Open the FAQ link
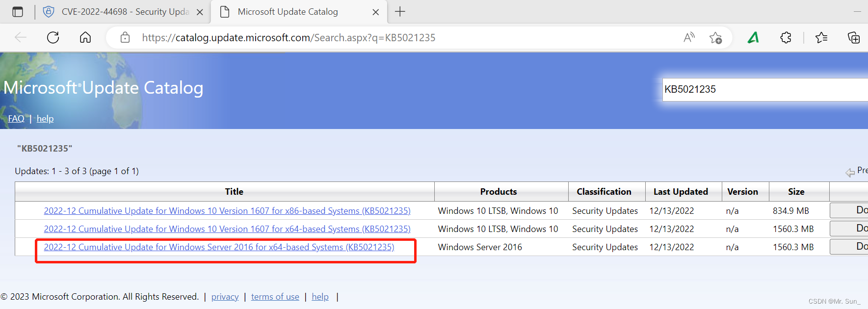The image size is (868, 309). pyautogui.click(x=16, y=119)
